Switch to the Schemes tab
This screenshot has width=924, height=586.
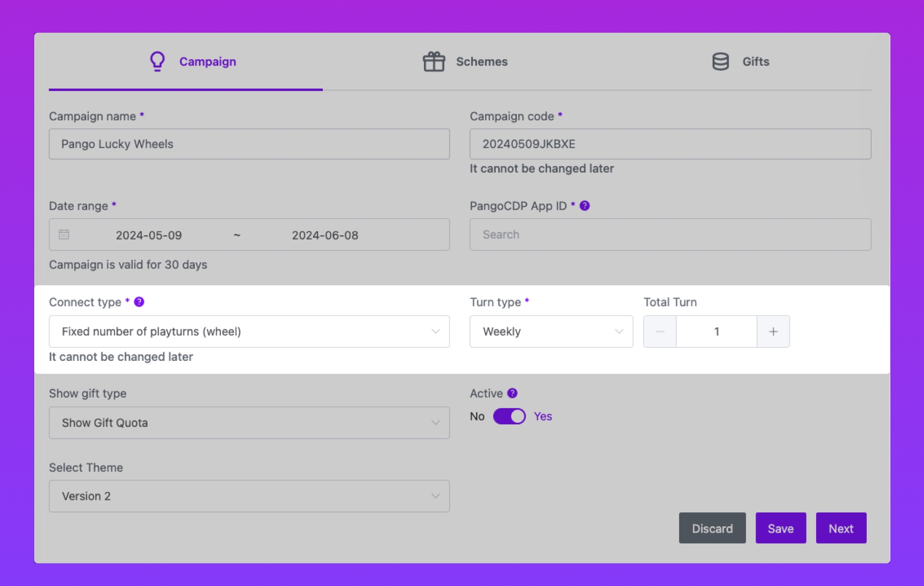pos(481,62)
